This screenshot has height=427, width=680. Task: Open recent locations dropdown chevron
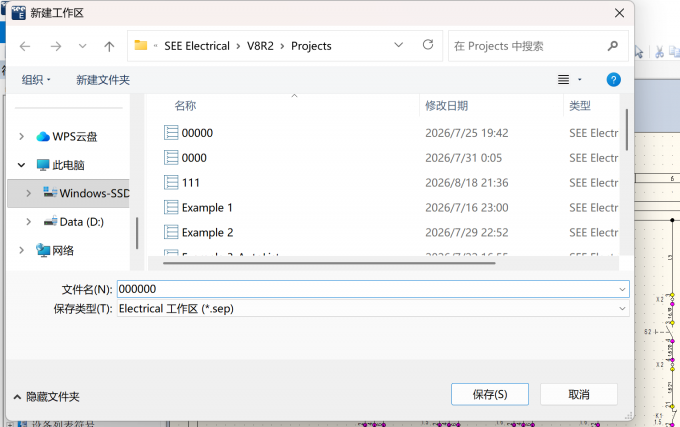coord(82,46)
